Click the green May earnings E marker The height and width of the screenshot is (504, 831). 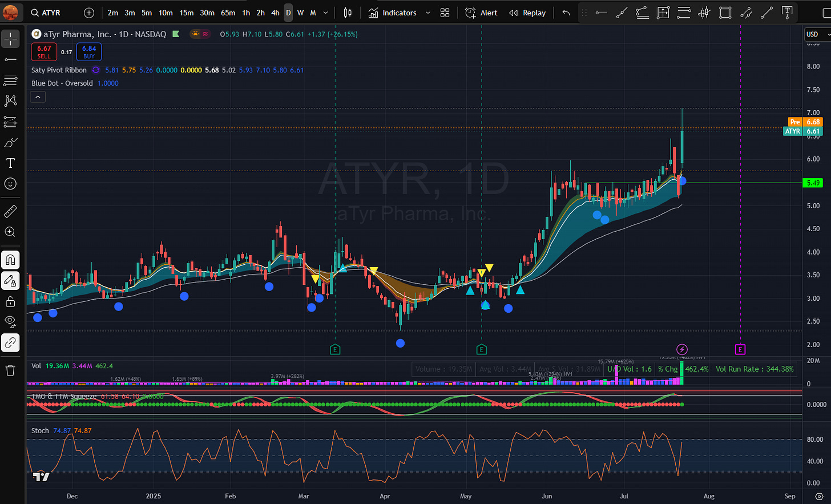(482, 349)
